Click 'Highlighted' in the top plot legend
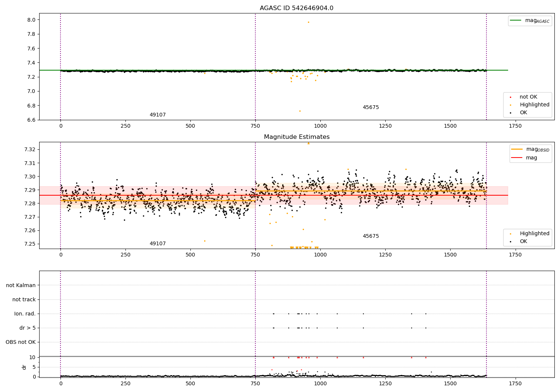Screen dimensions: 560x392 pos(534,105)
